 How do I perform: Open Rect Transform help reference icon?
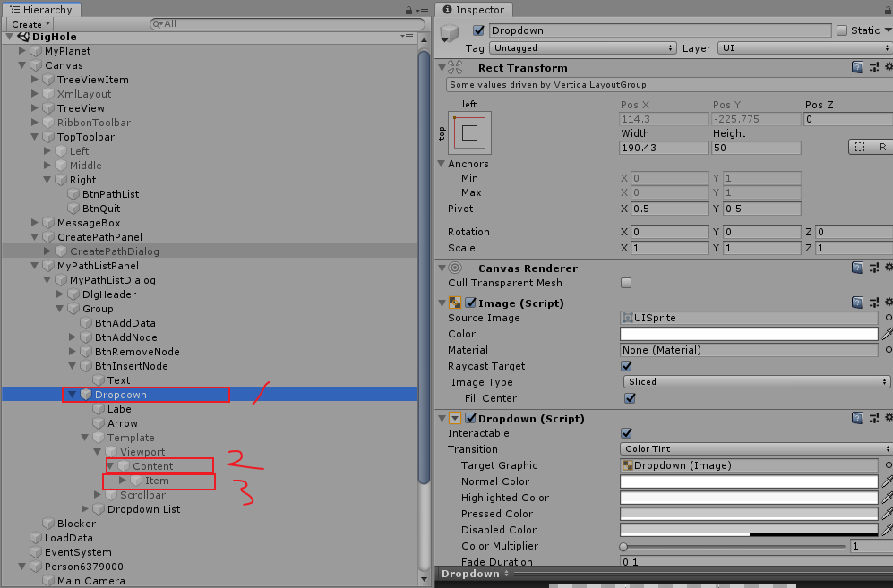[x=857, y=67]
